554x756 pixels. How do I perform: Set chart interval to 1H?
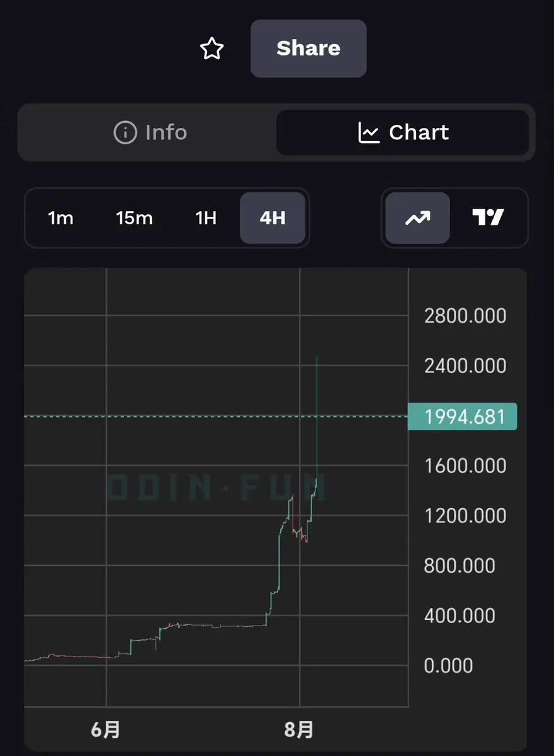[x=206, y=218]
